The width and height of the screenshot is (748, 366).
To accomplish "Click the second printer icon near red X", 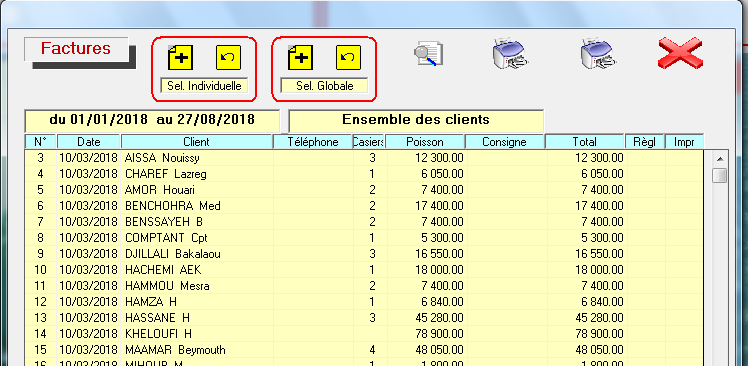I will [x=598, y=53].
